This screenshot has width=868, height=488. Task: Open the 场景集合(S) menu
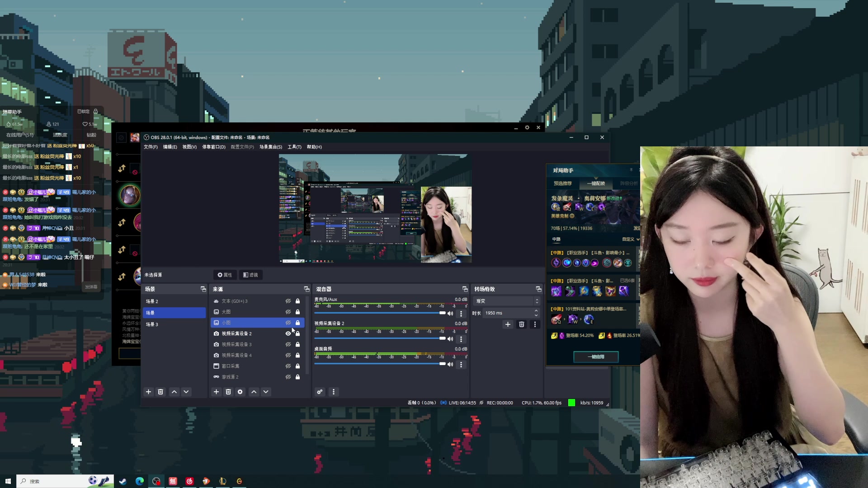coord(271,147)
